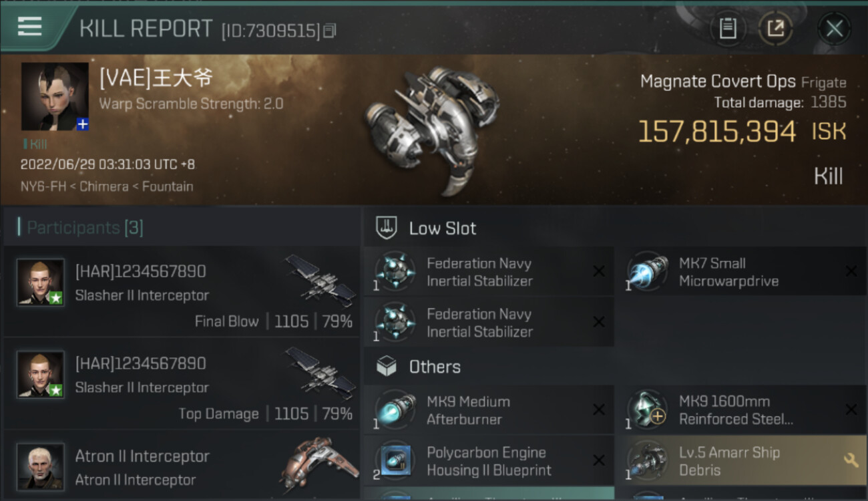Select the Atron II Interceptor participant
868x501 pixels.
pyautogui.click(x=182, y=468)
